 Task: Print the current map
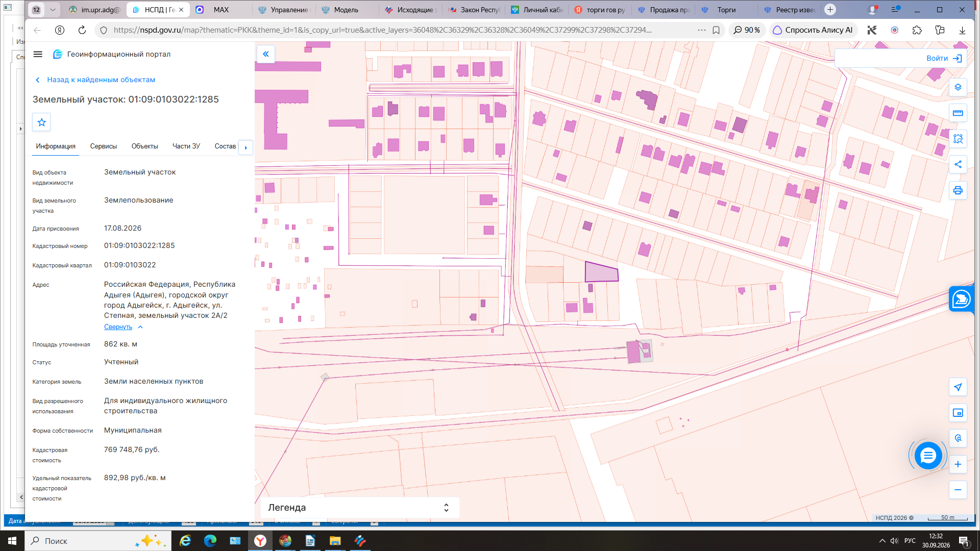coord(958,190)
